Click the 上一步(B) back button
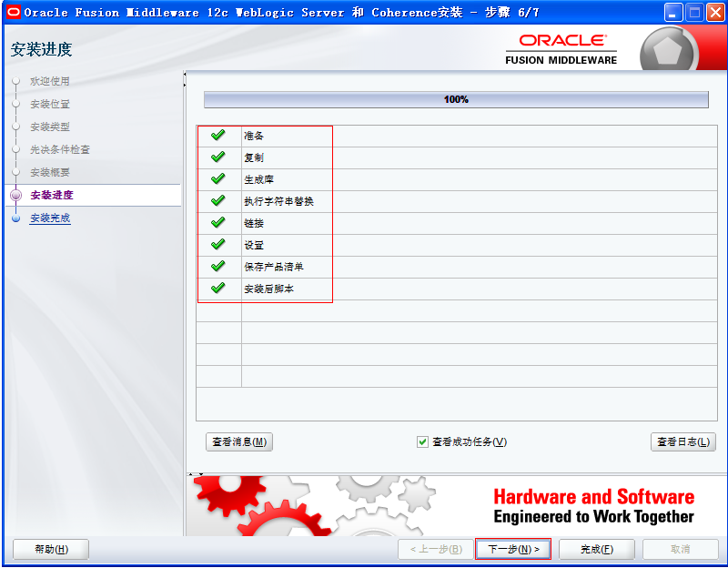728x568 pixels. (436, 550)
